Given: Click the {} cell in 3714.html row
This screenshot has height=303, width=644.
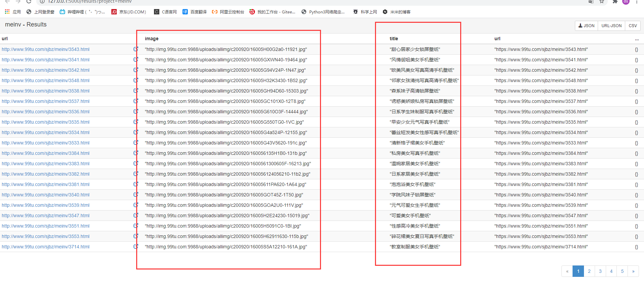Looking at the screenshot, I should coord(636,247).
